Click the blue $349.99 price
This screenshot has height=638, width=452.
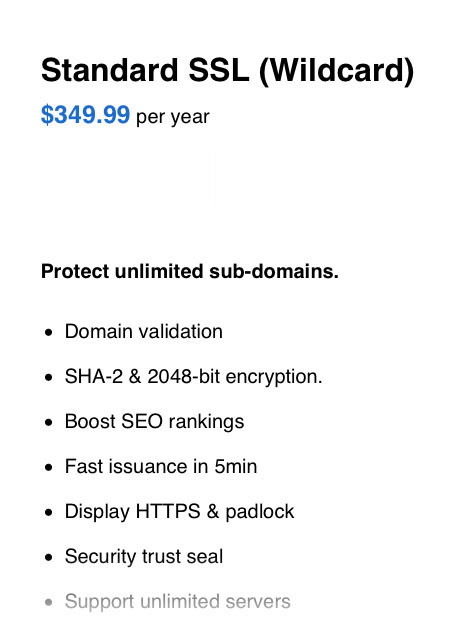point(85,115)
